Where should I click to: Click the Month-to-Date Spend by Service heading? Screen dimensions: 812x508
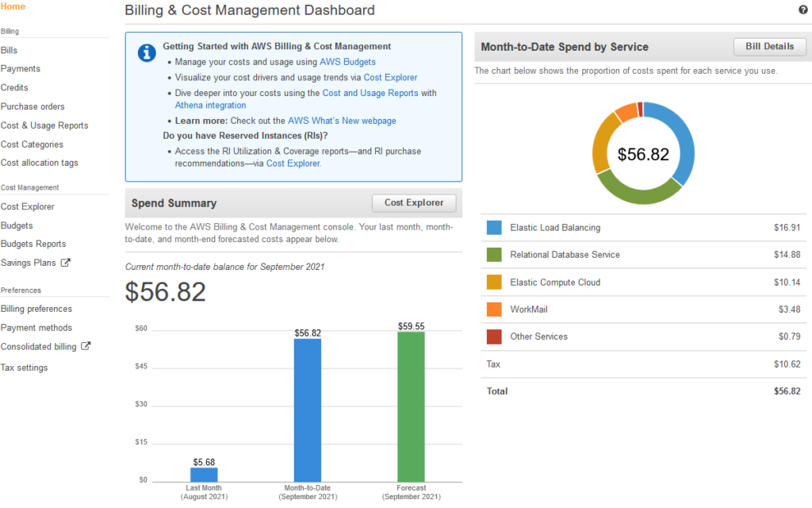[x=565, y=47]
